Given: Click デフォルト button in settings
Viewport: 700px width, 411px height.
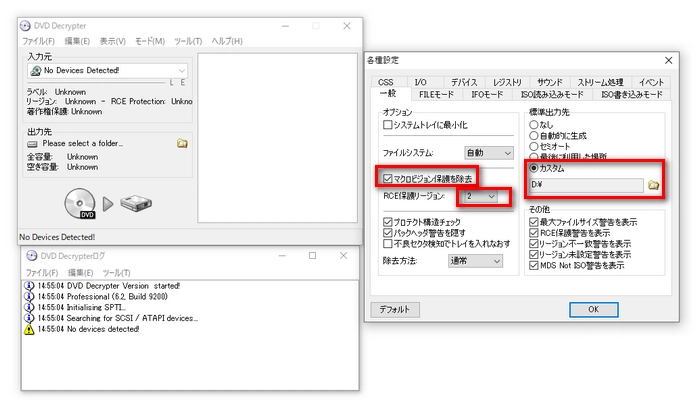Looking at the screenshot, I should 395,310.
